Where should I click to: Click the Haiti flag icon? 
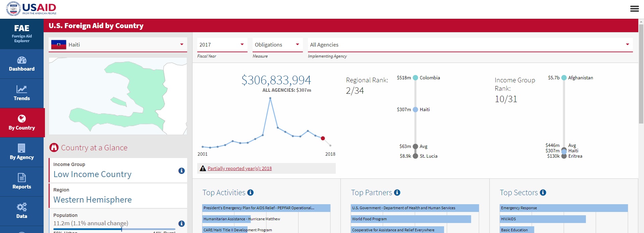pos(59,45)
